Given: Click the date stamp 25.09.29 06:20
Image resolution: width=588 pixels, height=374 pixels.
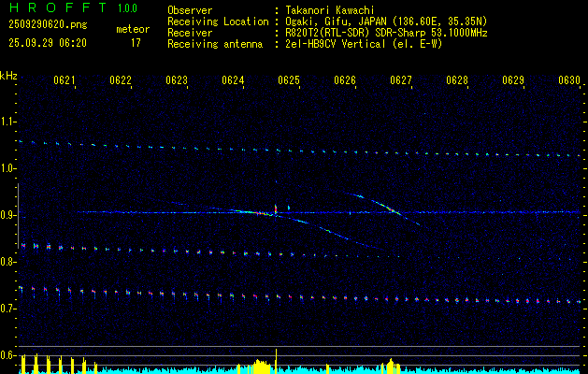Looking at the screenshot, I should [x=48, y=43].
